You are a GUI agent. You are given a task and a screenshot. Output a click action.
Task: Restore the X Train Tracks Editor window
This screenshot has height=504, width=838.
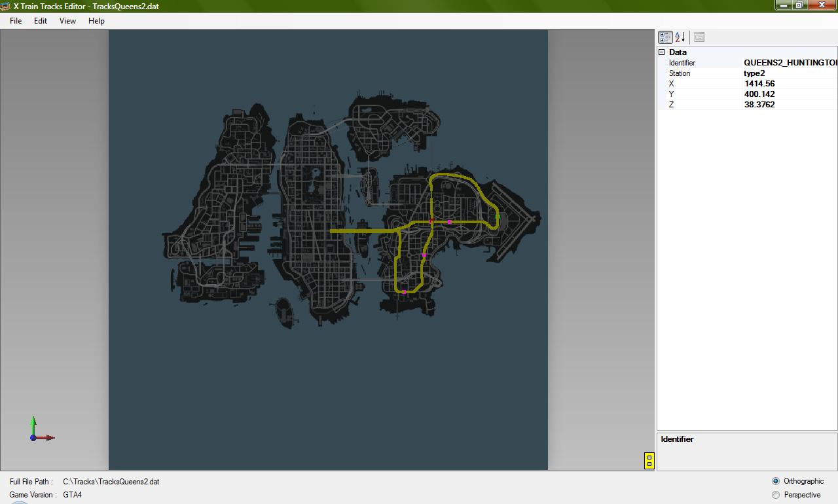point(800,5)
